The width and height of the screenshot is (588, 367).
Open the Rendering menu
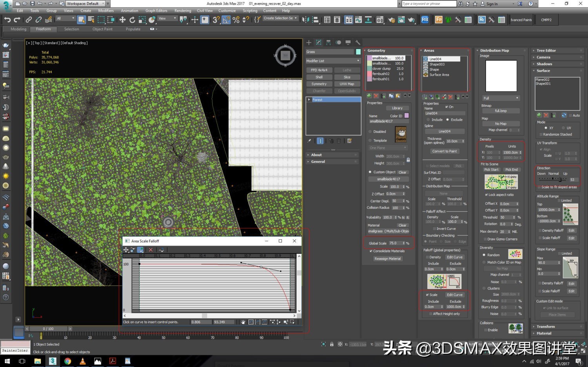pyautogui.click(x=183, y=11)
